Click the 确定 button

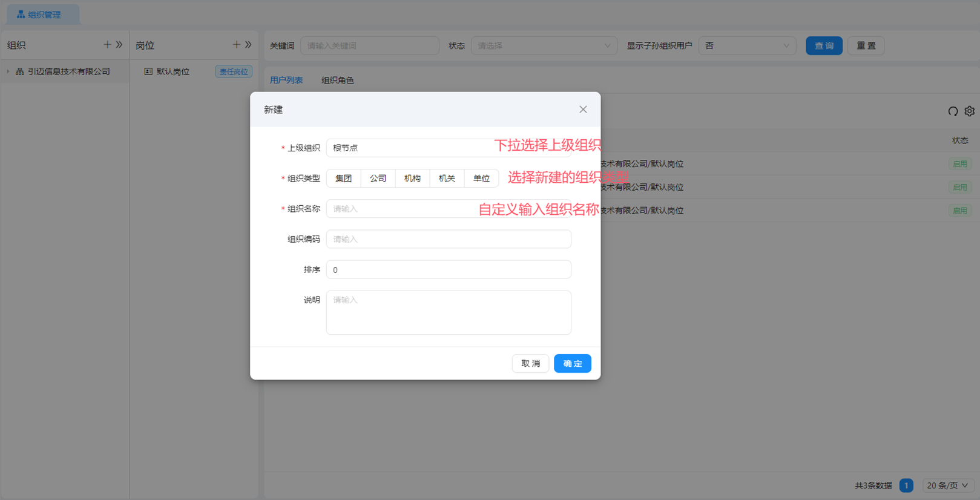[x=572, y=363]
